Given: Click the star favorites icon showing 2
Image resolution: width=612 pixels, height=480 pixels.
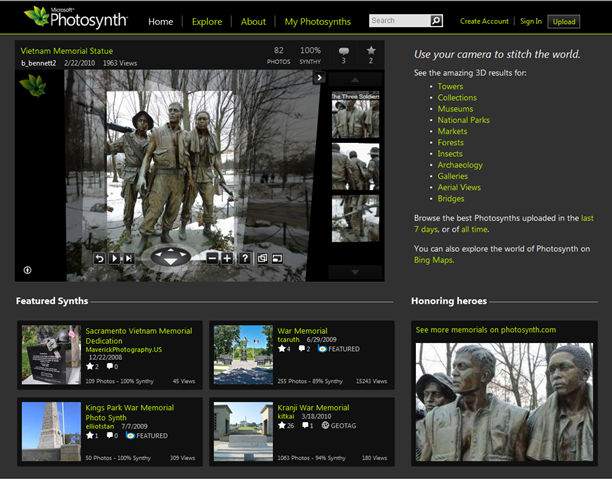Looking at the screenshot, I should pos(371,49).
